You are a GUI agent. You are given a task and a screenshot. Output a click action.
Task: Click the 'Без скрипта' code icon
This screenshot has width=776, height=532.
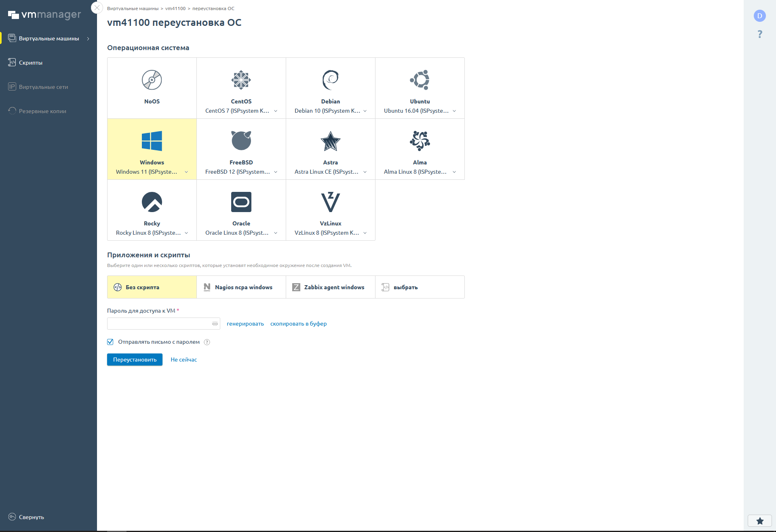click(118, 287)
